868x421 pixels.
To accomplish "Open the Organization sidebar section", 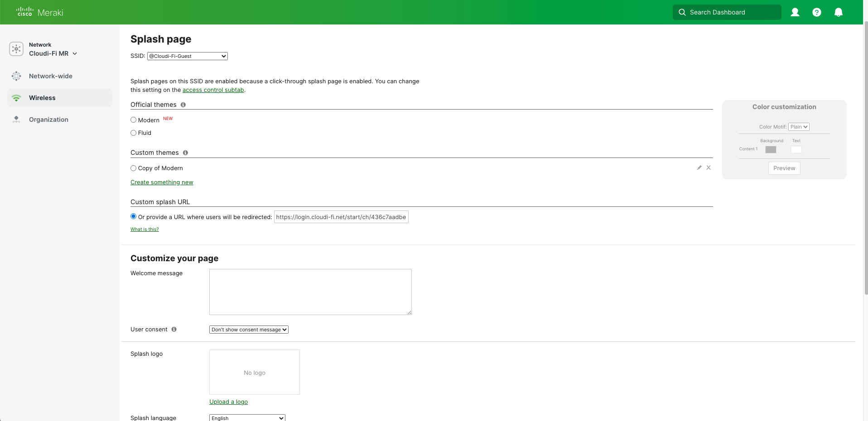I will [x=48, y=120].
